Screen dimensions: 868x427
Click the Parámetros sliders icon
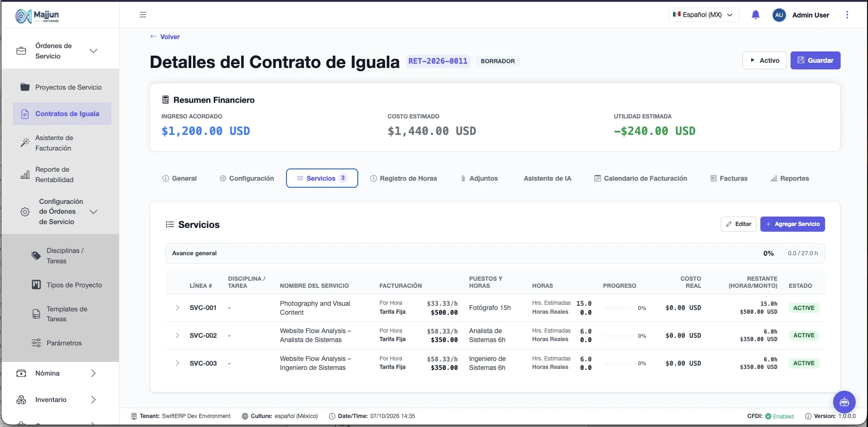point(36,343)
